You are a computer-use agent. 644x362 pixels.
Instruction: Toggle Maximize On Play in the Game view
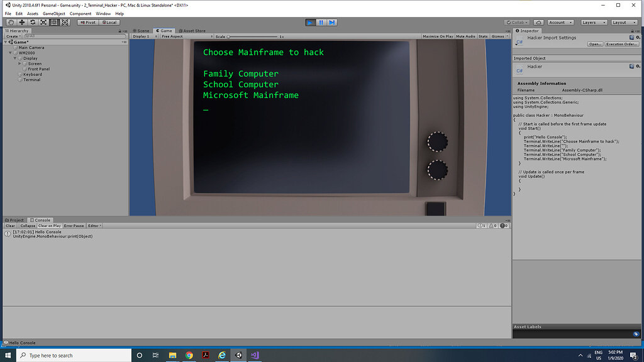click(x=437, y=36)
